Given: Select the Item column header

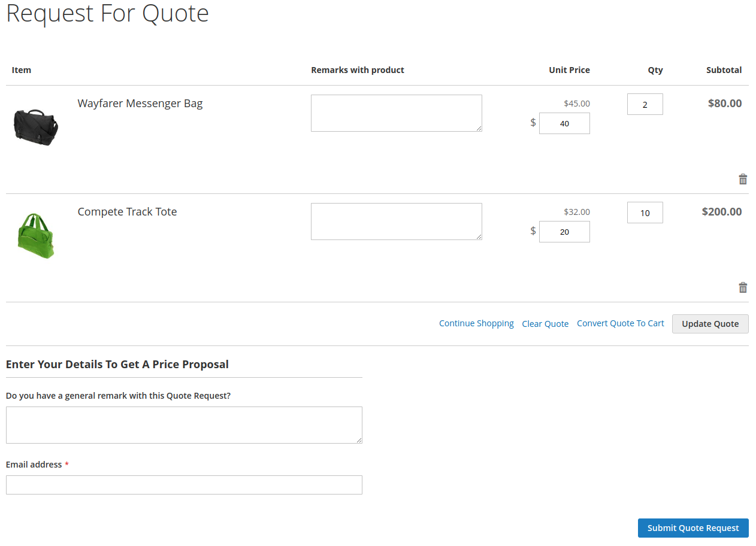Looking at the screenshot, I should pos(22,70).
